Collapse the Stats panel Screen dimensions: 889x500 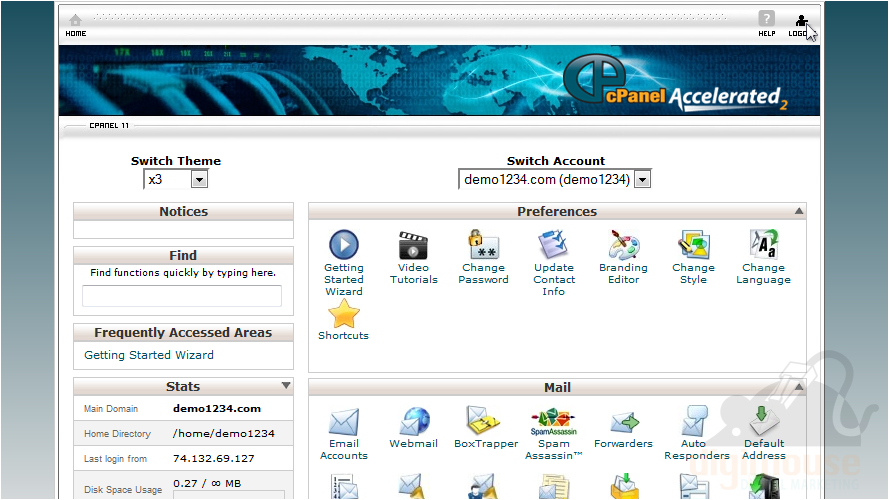(286, 386)
